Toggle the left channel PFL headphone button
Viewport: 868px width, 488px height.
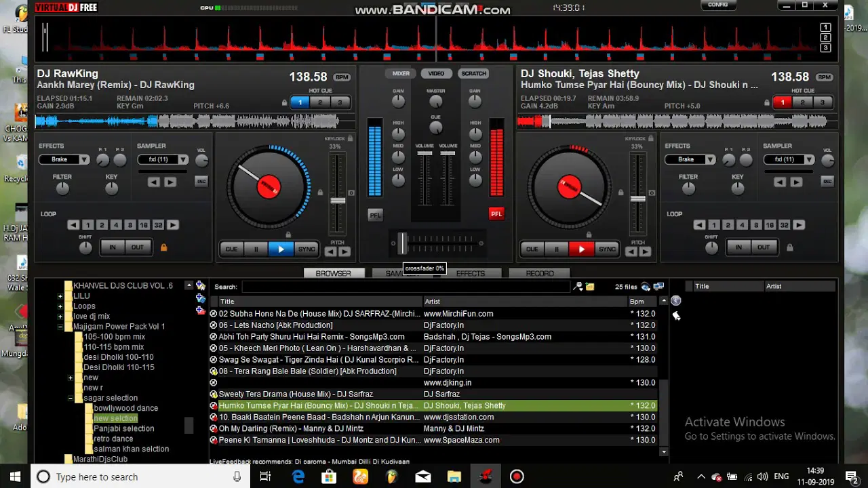point(375,215)
